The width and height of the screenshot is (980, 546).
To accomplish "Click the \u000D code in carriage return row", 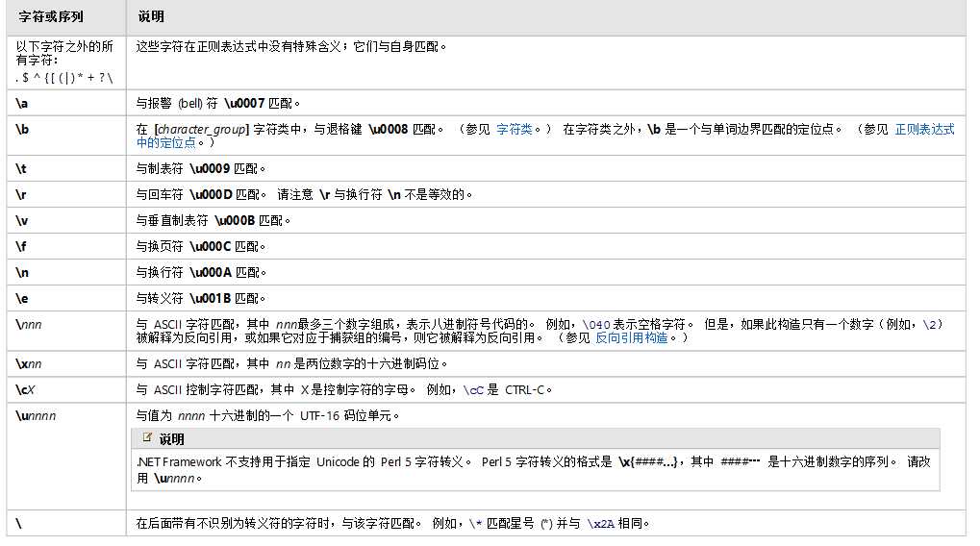I will [211, 195].
